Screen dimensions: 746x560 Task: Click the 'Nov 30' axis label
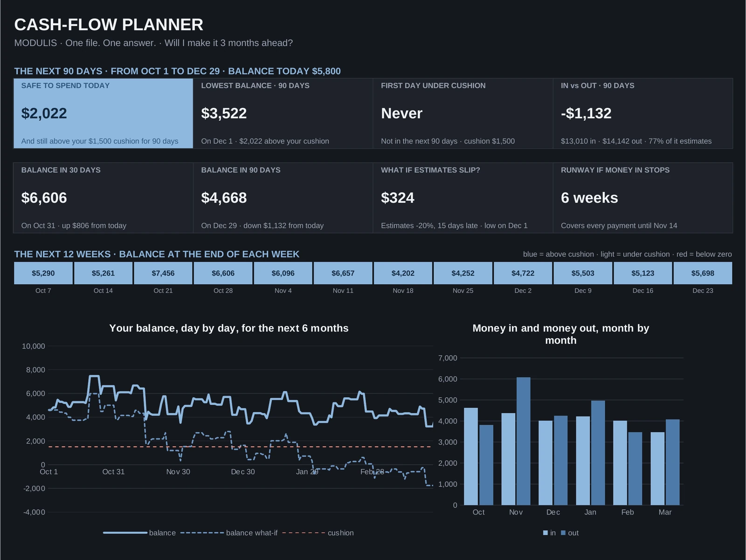pyautogui.click(x=178, y=472)
